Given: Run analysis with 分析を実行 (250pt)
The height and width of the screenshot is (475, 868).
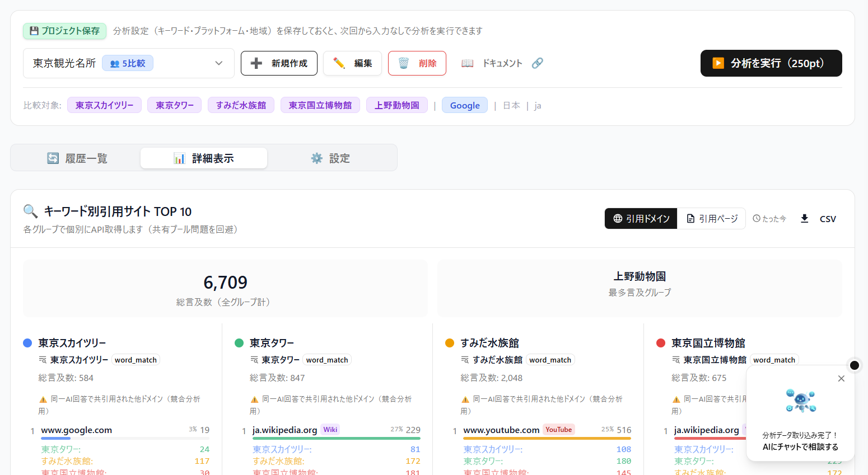Looking at the screenshot, I should click(x=771, y=63).
